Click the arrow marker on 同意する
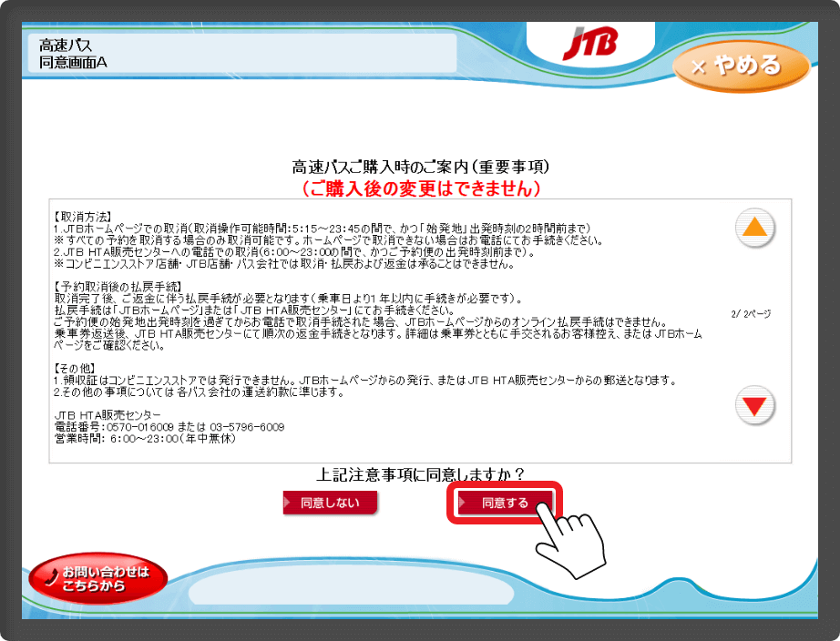 (x=465, y=503)
